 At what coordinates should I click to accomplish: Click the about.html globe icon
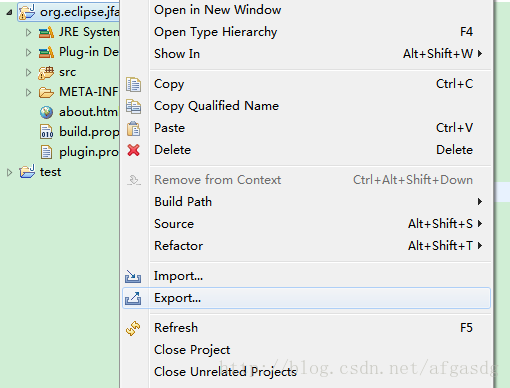[x=46, y=112]
